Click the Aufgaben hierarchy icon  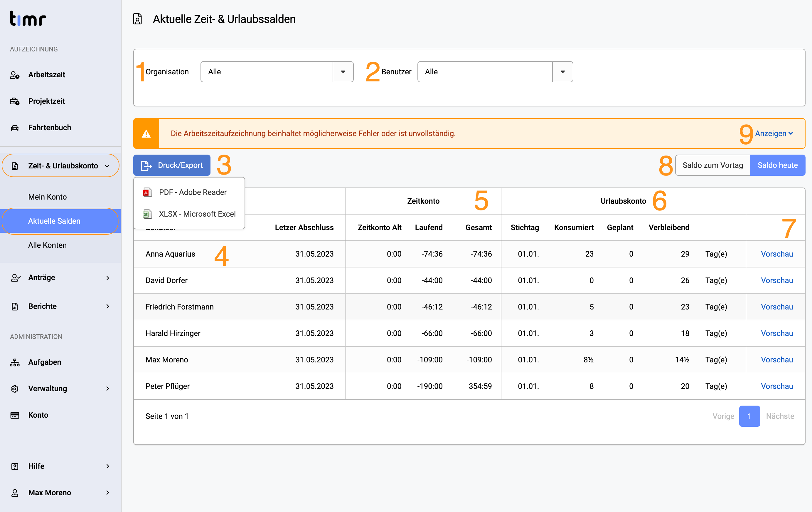tap(14, 362)
